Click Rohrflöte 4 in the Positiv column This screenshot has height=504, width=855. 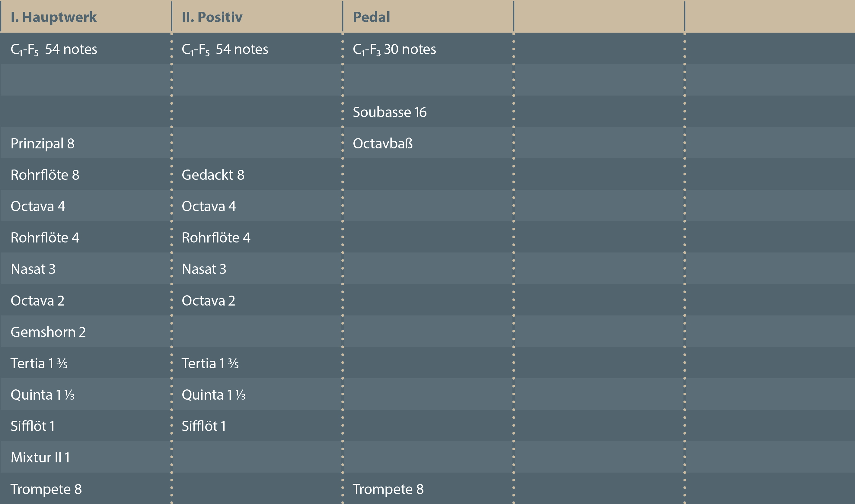pos(216,238)
